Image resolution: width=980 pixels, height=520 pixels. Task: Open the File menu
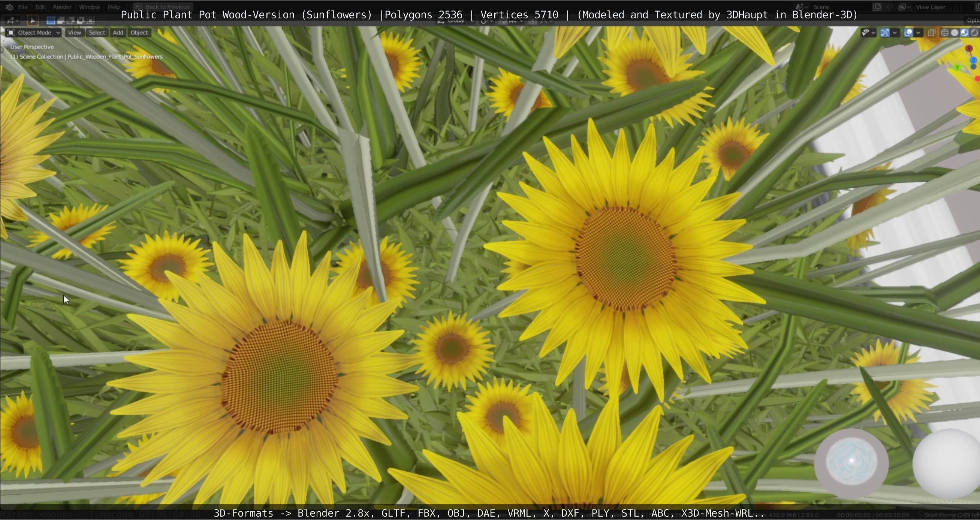coord(23,7)
